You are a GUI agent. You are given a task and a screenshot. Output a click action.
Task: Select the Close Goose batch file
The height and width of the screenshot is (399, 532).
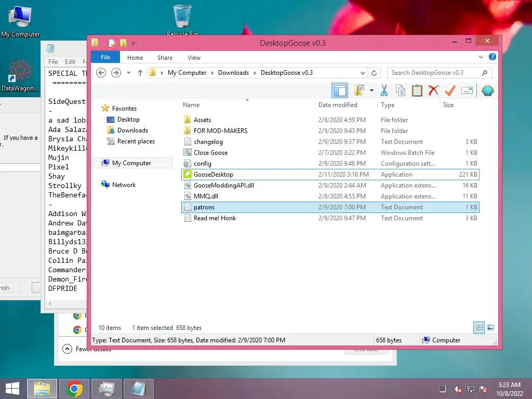330,152
